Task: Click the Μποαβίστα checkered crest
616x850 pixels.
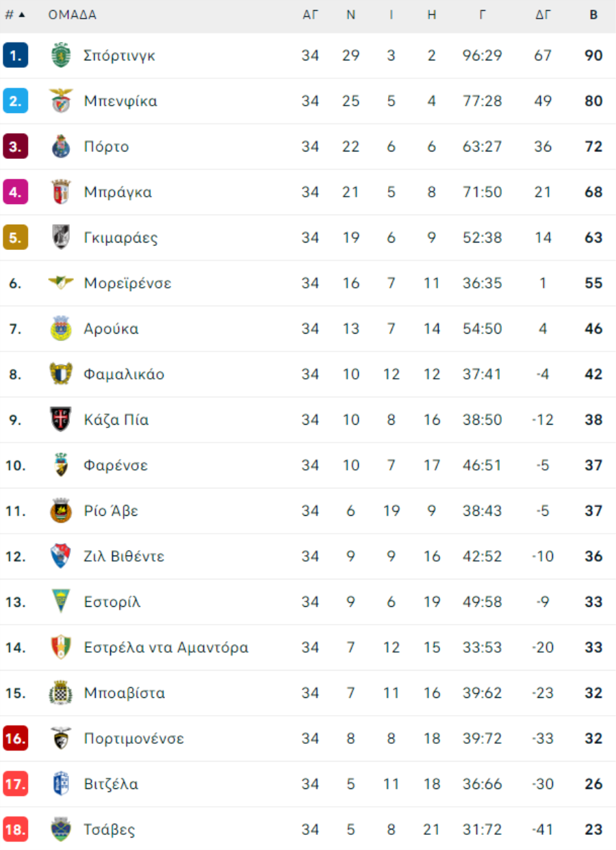Action: point(61,692)
